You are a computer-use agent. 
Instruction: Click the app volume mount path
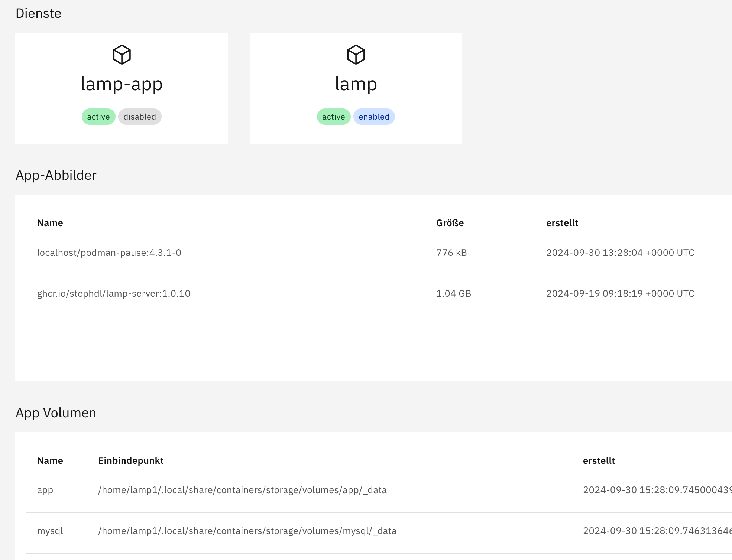click(242, 490)
